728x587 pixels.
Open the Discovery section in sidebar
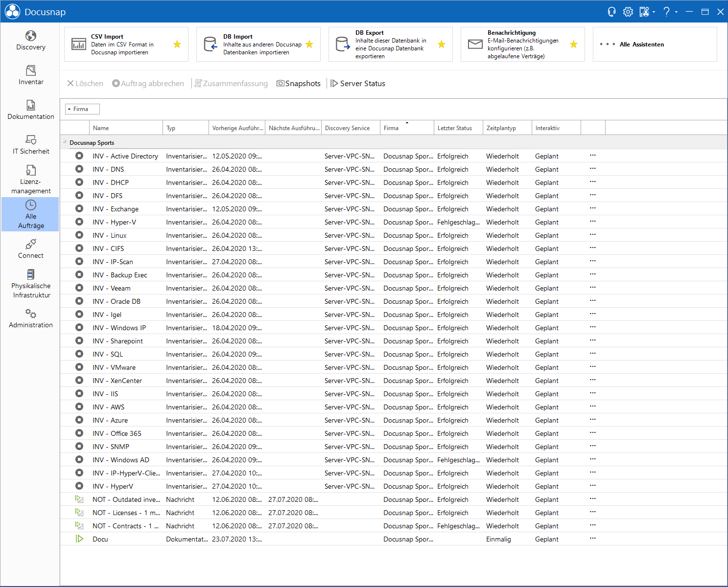tap(30, 41)
